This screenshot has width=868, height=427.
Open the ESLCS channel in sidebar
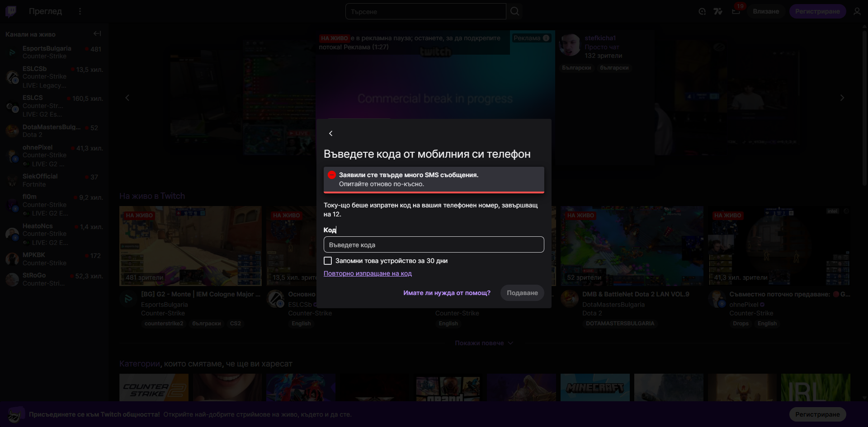point(54,106)
